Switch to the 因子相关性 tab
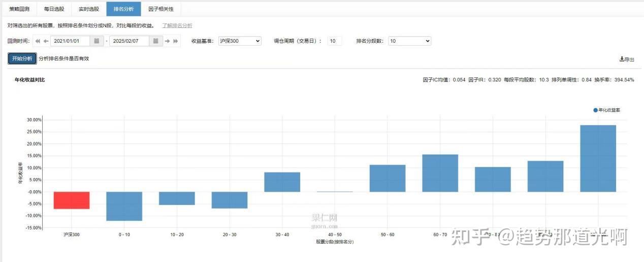The height and width of the screenshot is (262, 644). point(161,9)
